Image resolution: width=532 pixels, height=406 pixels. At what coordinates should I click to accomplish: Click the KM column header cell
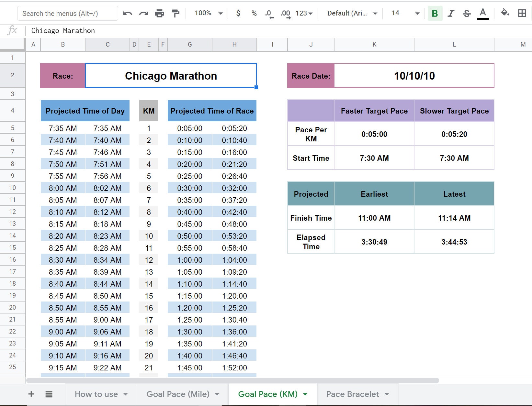pyautogui.click(x=149, y=111)
